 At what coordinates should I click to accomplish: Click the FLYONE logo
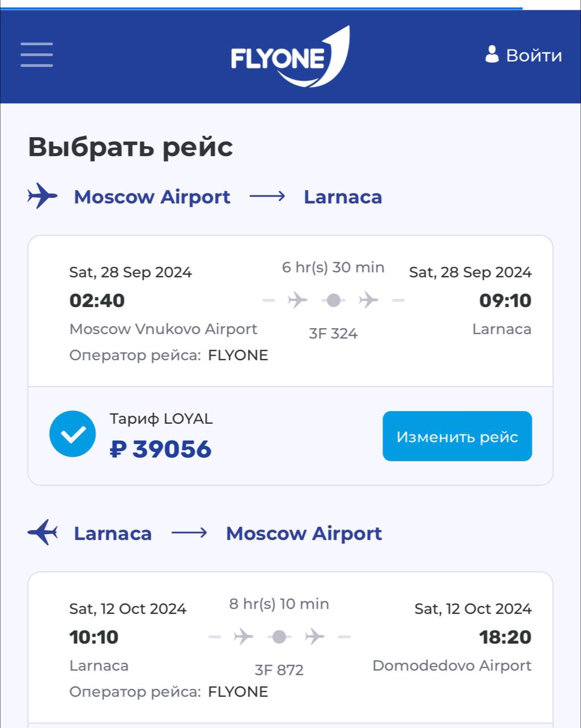[x=290, y=57]
